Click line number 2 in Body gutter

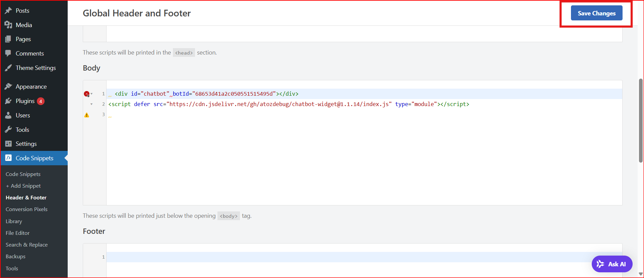103,104
